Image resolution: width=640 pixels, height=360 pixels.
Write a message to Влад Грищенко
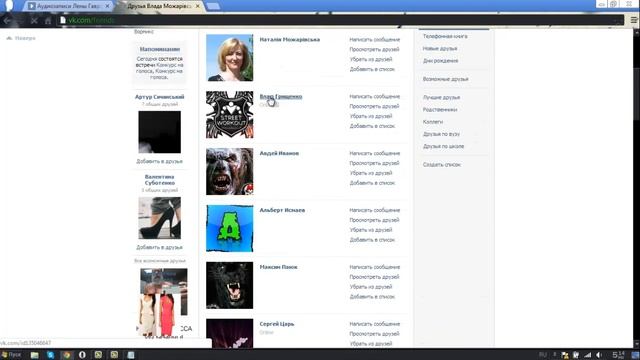pos(375,97)
